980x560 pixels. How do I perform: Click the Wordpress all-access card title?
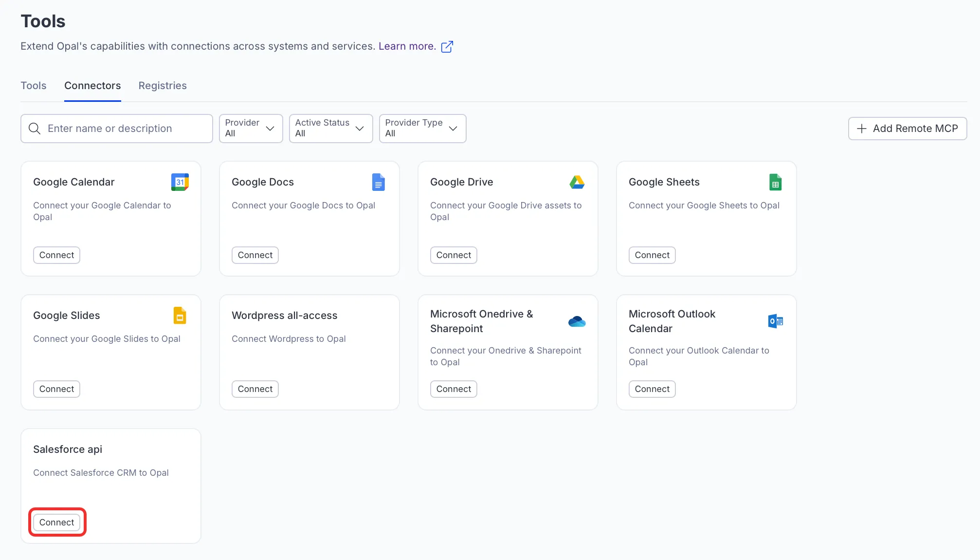pyautogui.click(x=285, y=316)
